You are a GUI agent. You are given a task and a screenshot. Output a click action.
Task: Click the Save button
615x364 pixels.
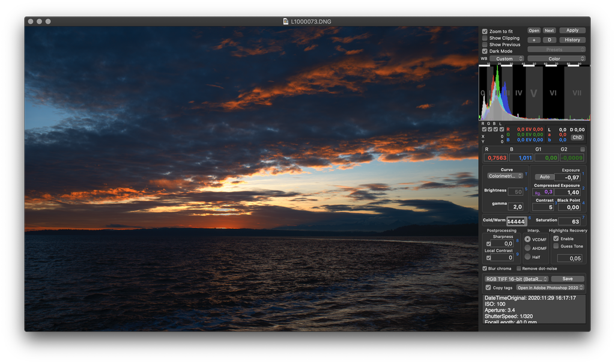(x=567, y=279)
